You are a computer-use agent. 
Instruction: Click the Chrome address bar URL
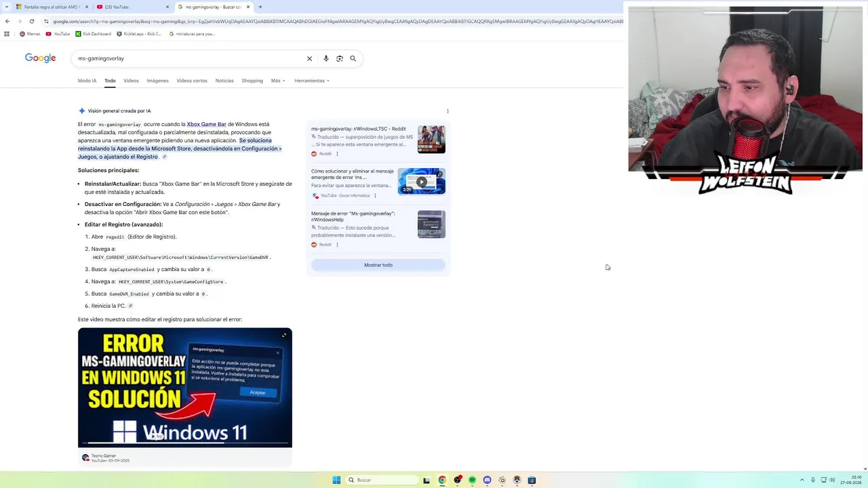[332, 21]
